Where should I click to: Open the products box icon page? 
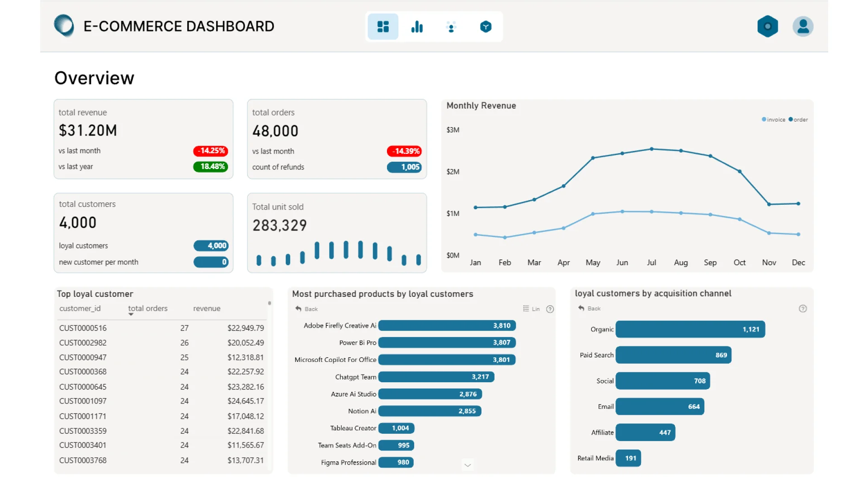coord(486,27)
